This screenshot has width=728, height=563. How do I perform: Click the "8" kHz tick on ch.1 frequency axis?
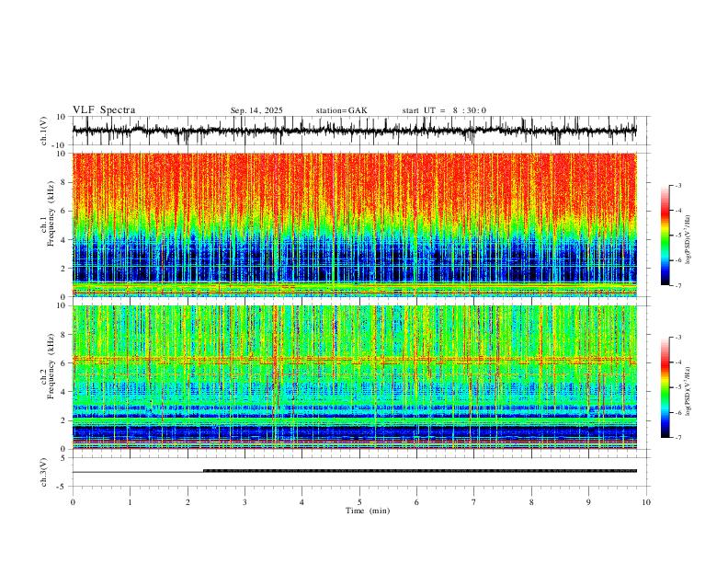pyautogui.click(x=63, y=182)
